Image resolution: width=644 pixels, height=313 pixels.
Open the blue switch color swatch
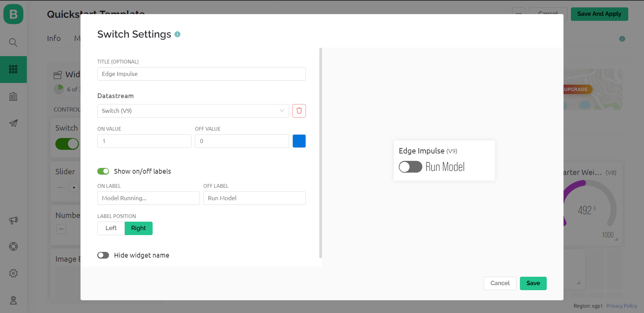coord(299,141)
